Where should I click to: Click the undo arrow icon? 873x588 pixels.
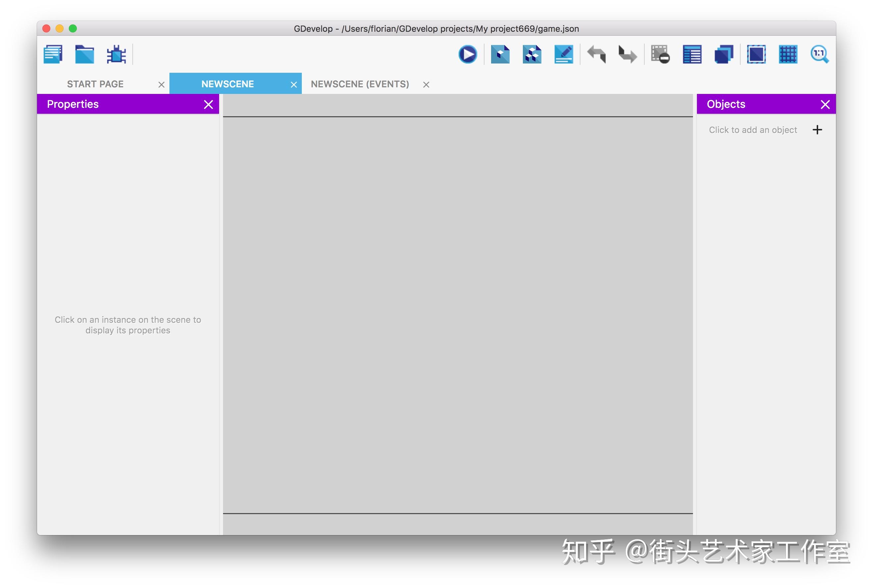coord(596,54)
